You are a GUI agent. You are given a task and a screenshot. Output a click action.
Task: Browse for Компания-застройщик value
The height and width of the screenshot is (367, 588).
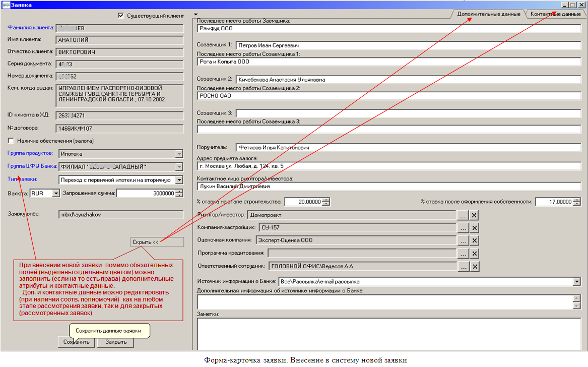point(463,228)
